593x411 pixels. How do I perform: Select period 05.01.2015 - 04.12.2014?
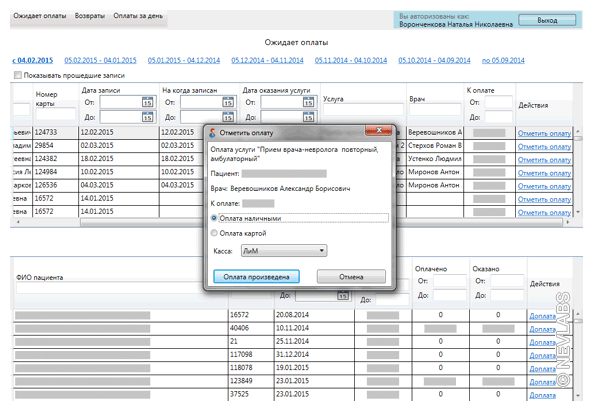184,60
